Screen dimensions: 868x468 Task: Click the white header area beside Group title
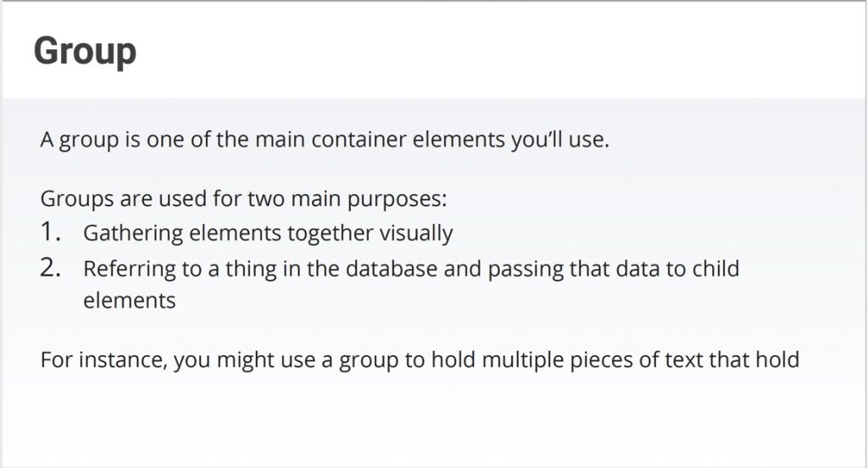498,51
